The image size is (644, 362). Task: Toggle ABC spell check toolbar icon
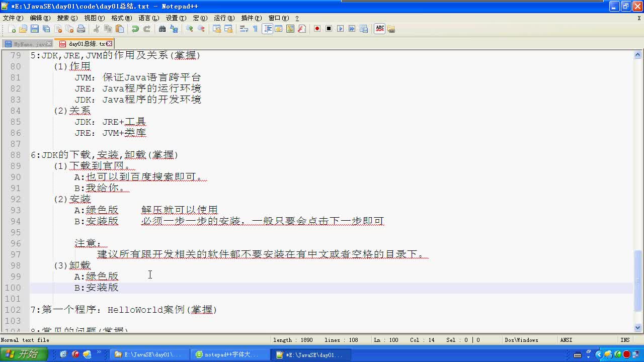[x=380, y=29]
